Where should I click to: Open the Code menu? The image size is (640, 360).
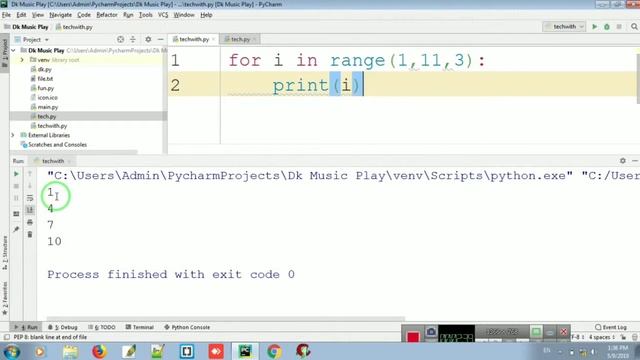pos(84,15)
